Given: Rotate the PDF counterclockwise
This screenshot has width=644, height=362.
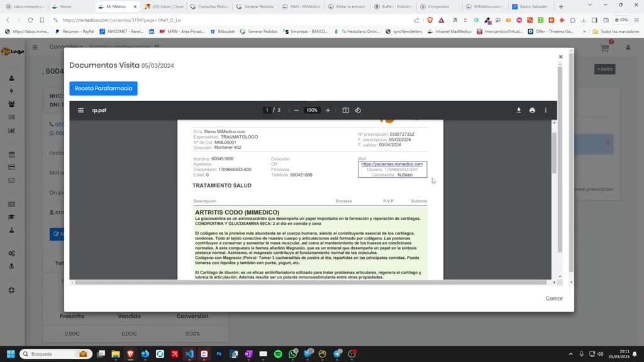Looking at the screenshot, I should [x=358, y=110].
